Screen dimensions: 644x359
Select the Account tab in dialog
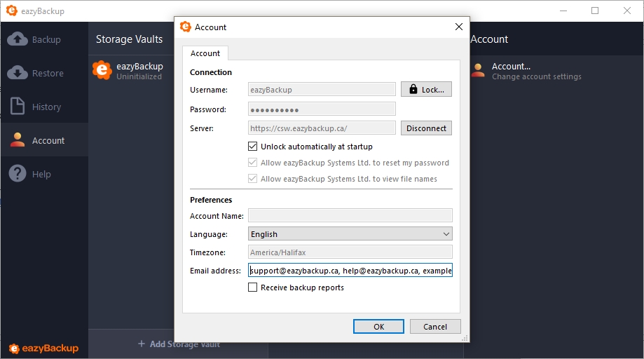[x=205, y=53]
